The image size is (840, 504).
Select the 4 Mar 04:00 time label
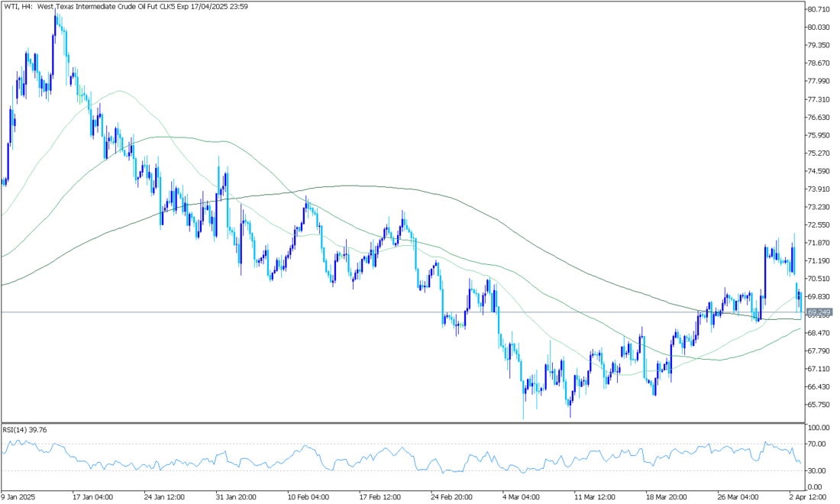coord(523,497)
